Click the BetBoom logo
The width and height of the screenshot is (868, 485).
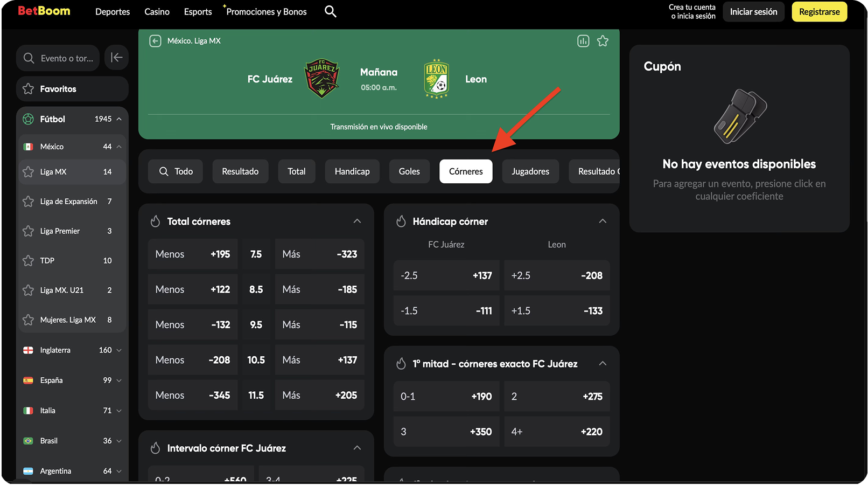click(x=44, y=11)
